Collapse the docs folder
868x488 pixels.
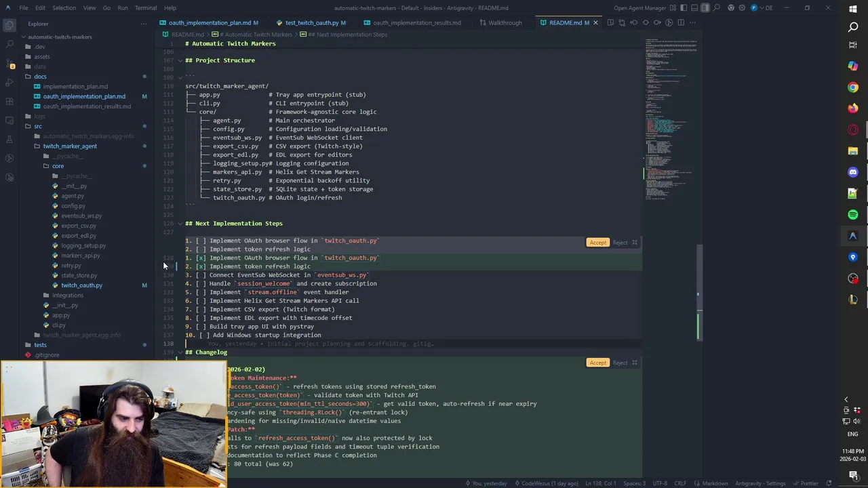(x=40, y=77)
